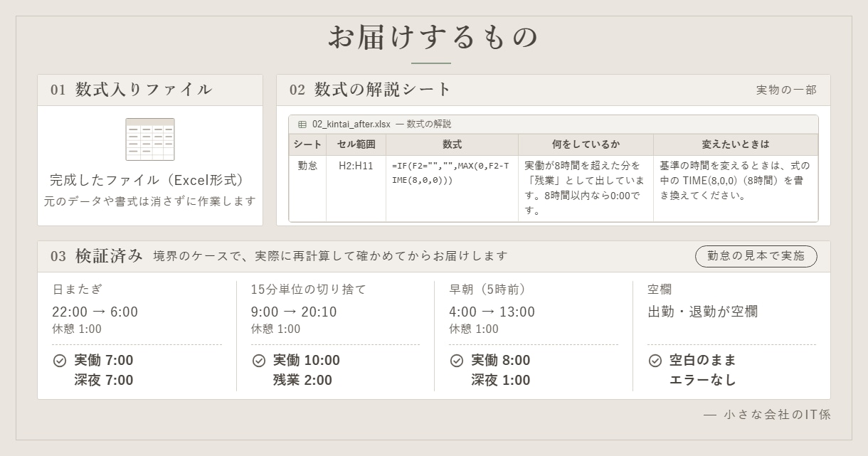Click the check icon next to 実働 8:00
Viewport: 868px width, 456px height.
point(457,361)
